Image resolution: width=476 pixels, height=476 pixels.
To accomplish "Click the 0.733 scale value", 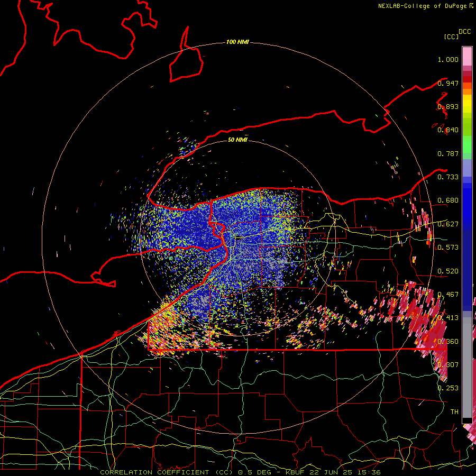I will coord(448,177).
